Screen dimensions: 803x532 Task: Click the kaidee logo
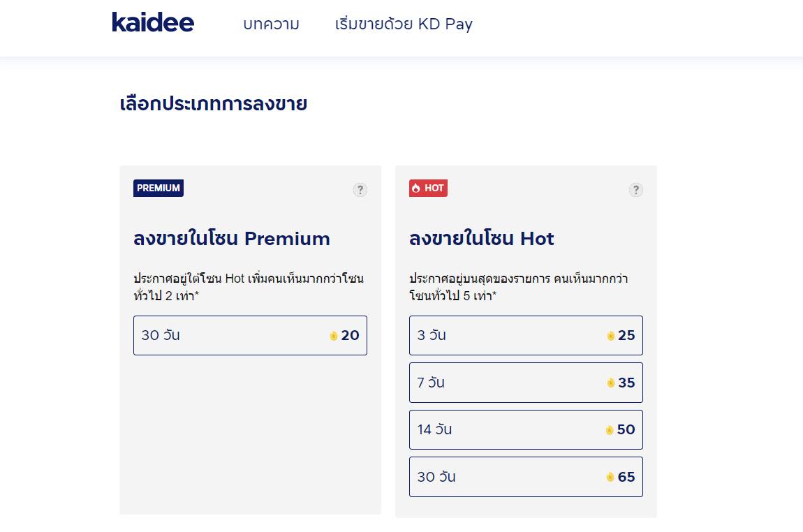(x=153, y=22)
